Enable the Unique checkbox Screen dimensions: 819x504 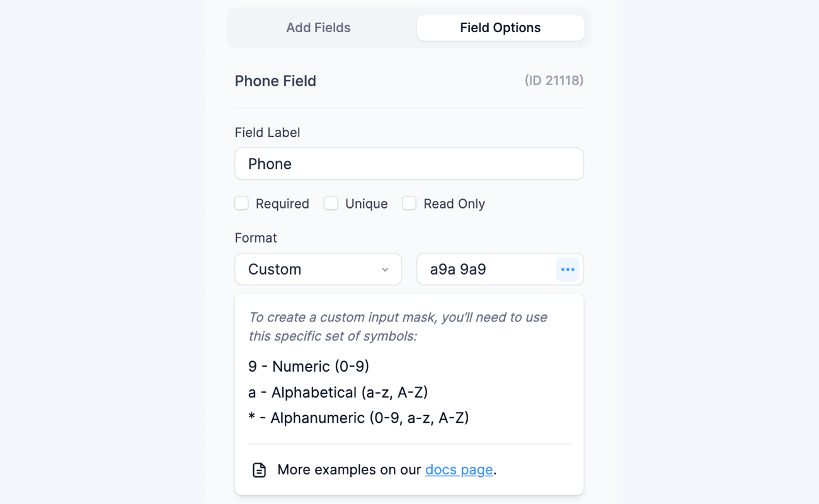pyautogui.click(x=331, y=203)
